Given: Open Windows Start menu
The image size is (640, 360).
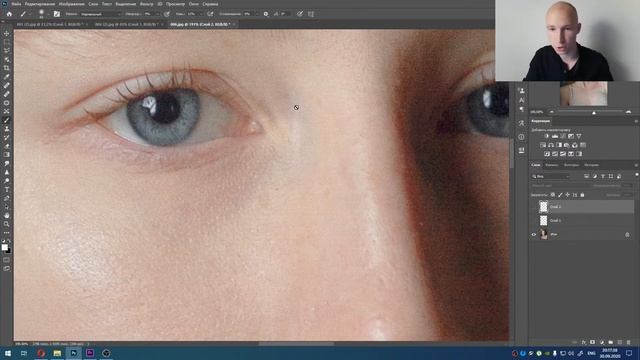Looking at the screenshot, I should tap(8, 353).
